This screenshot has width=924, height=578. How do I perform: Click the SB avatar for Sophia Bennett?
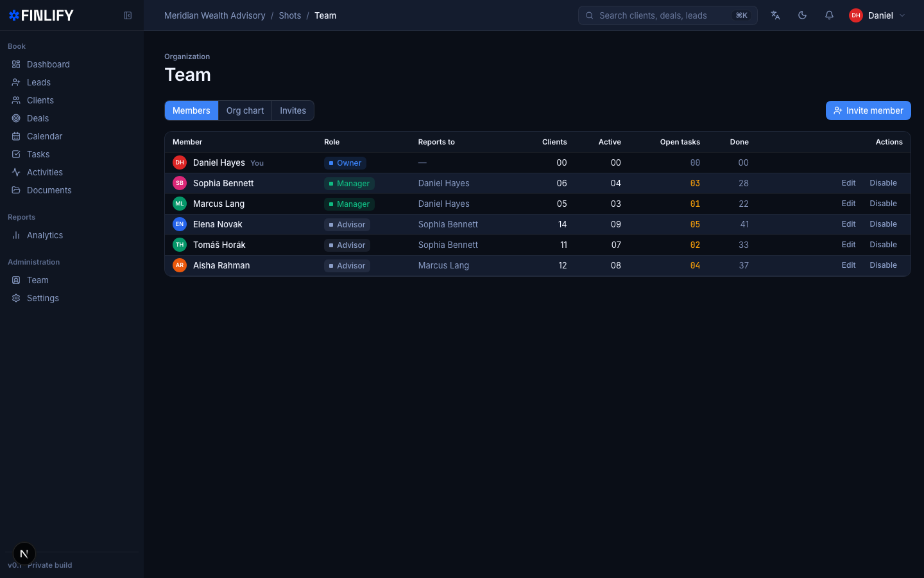pos(180,183)
